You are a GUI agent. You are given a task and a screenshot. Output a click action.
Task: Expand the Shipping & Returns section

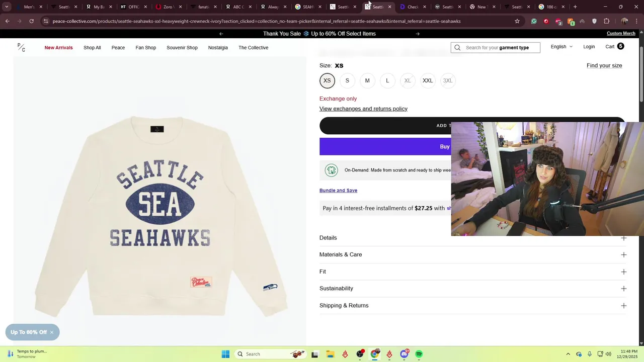(x=472, y=306)
